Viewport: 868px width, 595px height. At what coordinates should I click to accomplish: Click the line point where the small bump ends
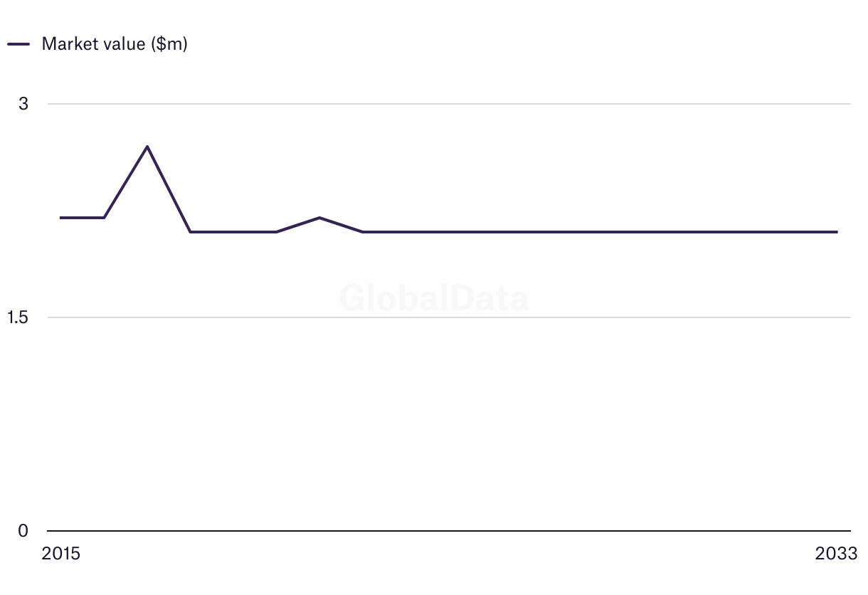pos(363,232)
